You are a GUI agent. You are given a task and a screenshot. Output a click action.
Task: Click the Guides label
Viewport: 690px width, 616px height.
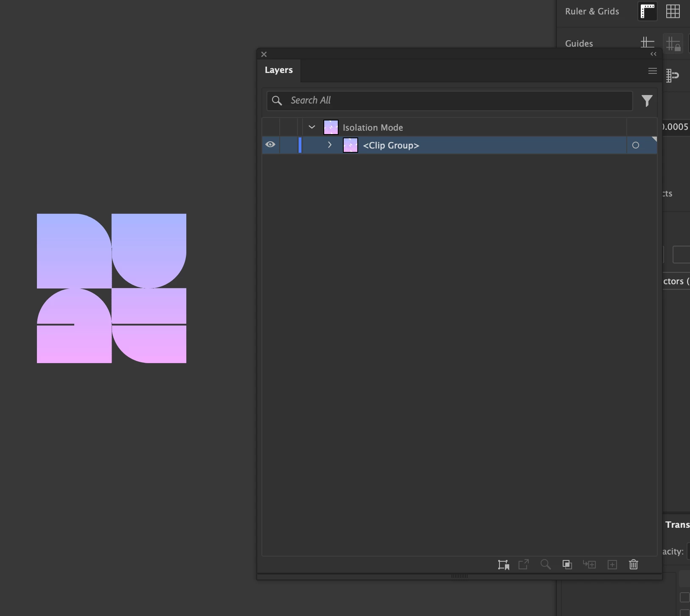point(579,44)
